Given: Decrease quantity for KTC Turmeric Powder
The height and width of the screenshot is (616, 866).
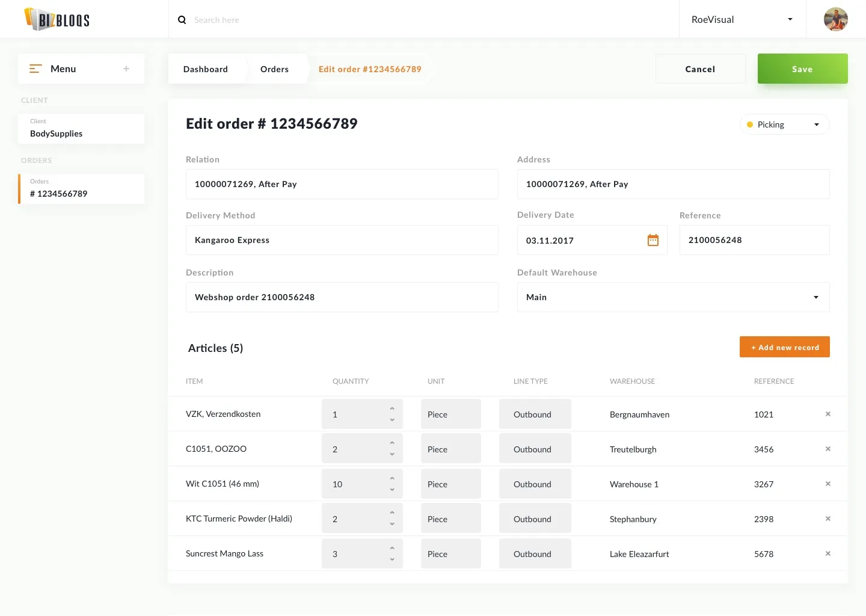Looking at the screenshot, I should pos(392,524).
